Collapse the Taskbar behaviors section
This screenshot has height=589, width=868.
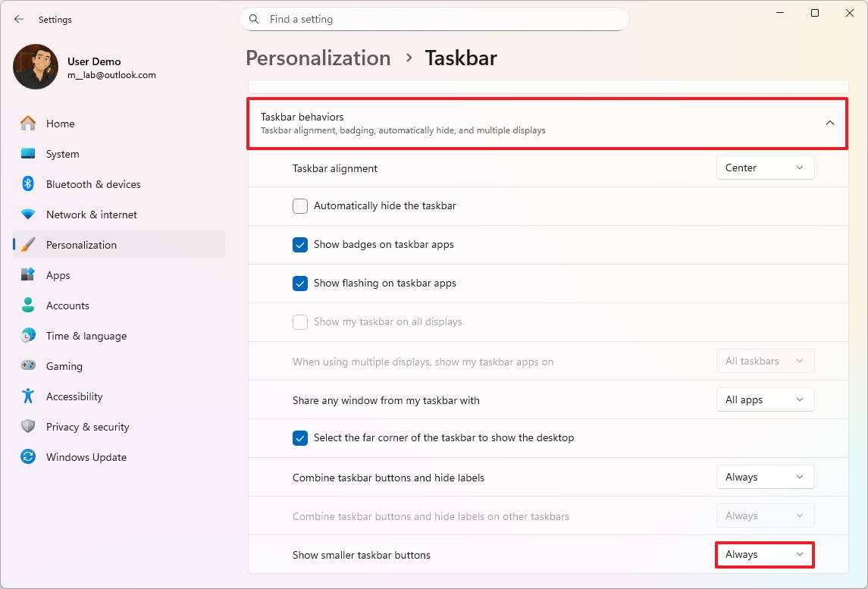830,122
